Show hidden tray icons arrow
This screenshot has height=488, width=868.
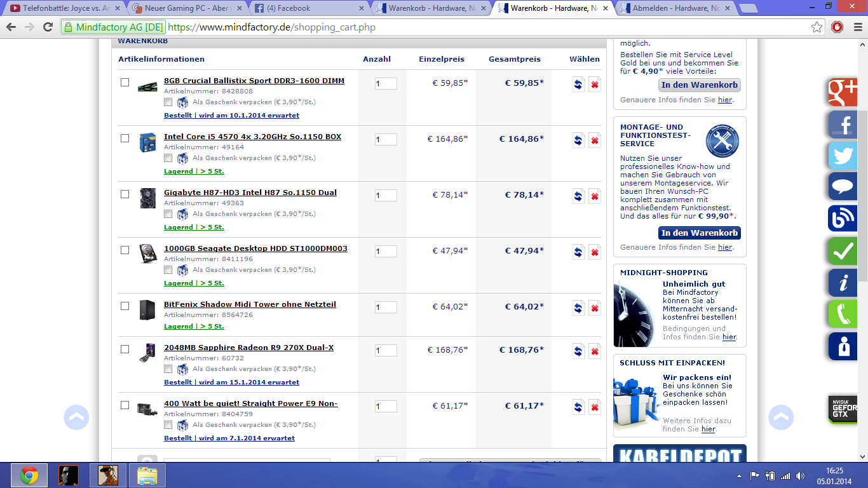739,475
